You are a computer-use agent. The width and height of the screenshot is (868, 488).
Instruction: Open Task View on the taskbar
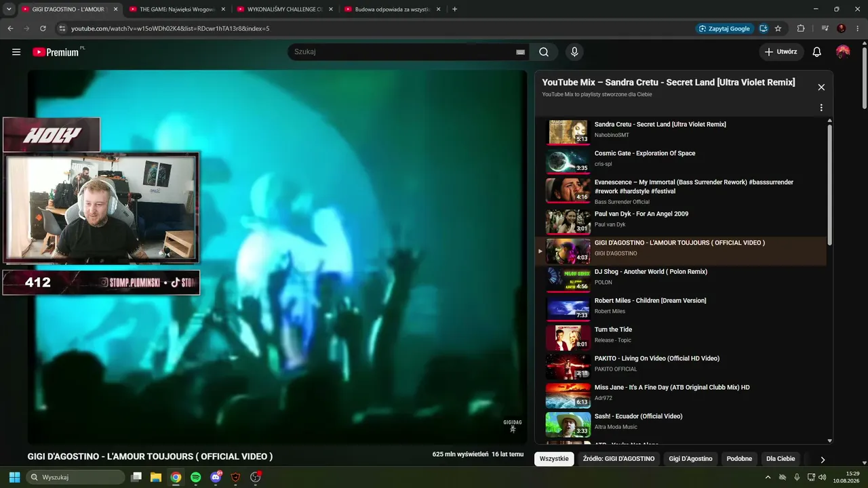point(136,477)
